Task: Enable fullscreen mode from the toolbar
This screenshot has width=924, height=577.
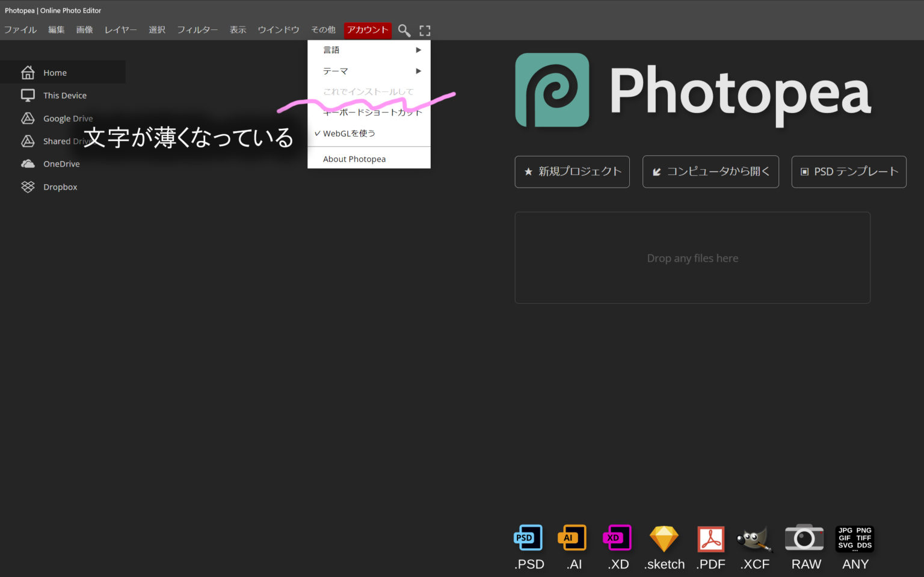Action: [x=425, y=30]
